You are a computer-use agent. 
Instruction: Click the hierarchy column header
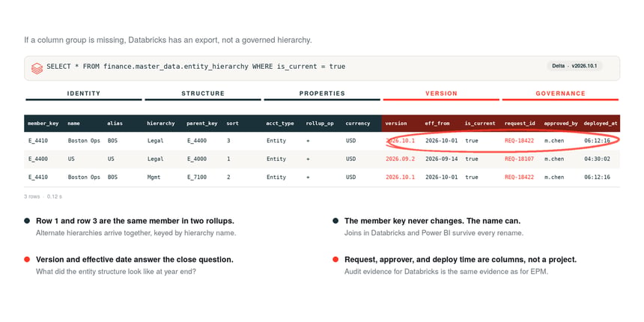coord(160,124)
